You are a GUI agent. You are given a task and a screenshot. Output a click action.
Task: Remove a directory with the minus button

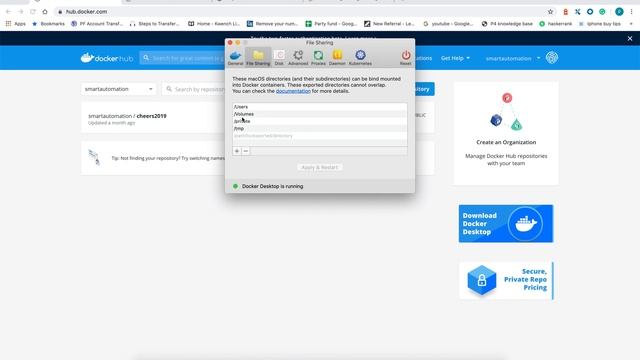(246, 151)
